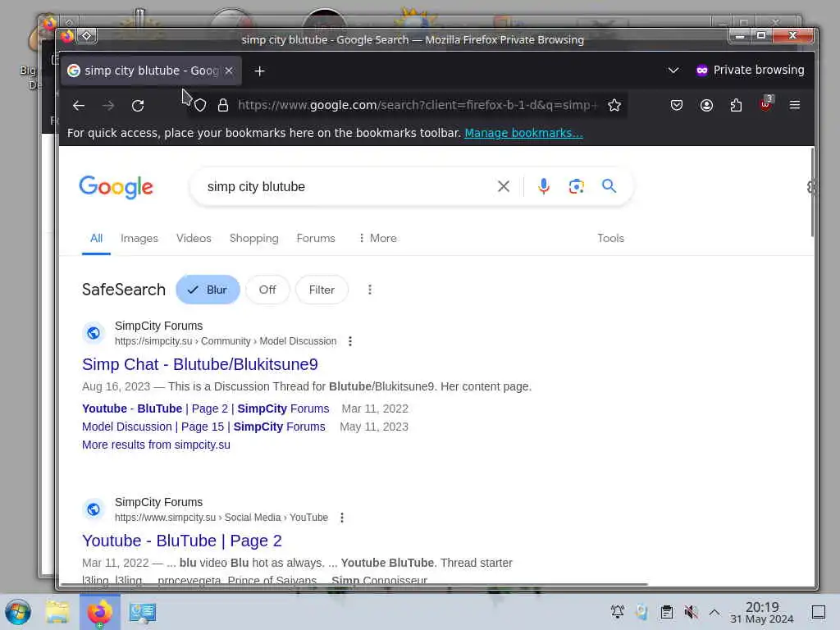Select the All results tab

(97, 239)
